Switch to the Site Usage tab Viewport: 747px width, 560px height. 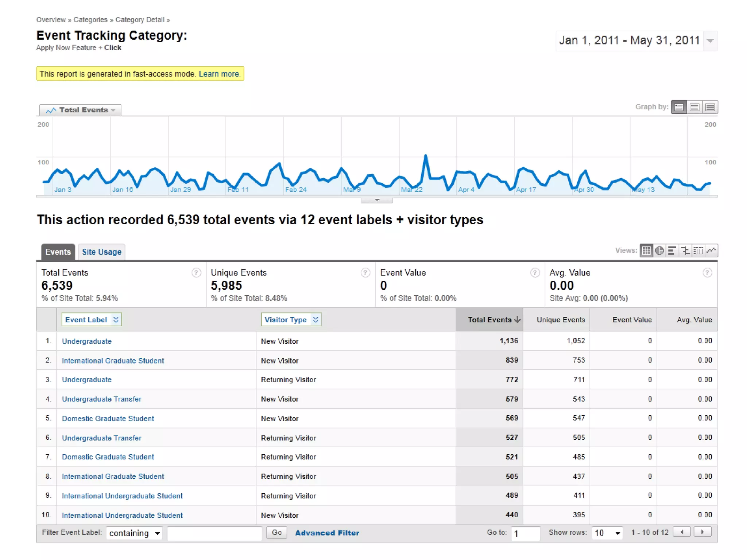click(x=101, y=252)
